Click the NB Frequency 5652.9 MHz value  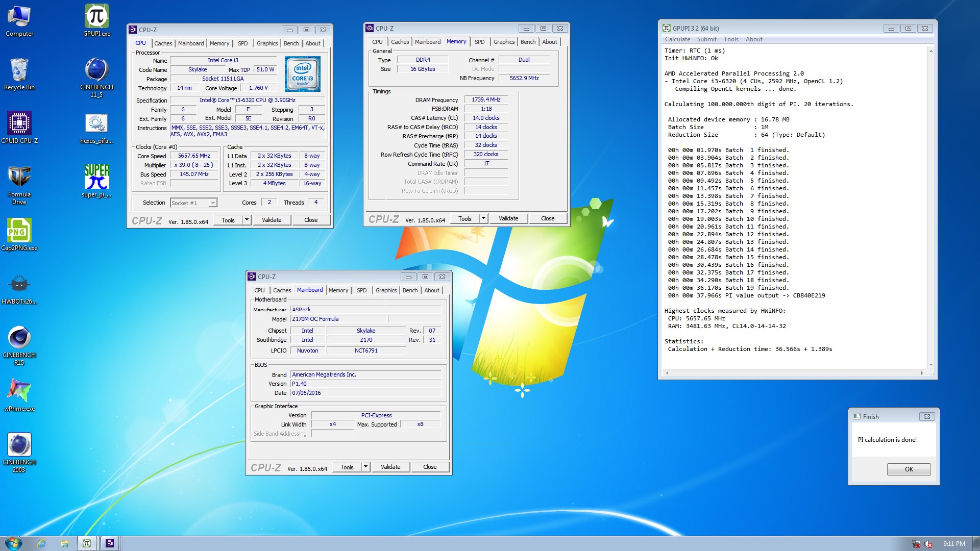click(x=524, y=78)
